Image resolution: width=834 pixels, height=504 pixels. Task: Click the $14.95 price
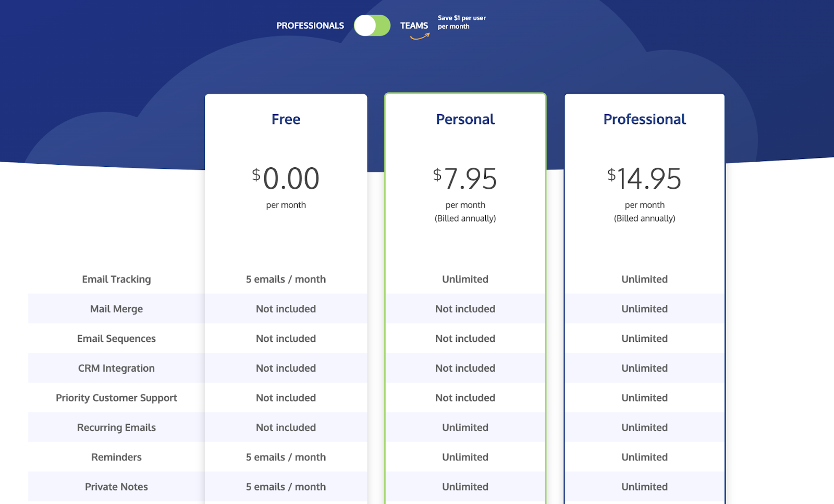644,178
